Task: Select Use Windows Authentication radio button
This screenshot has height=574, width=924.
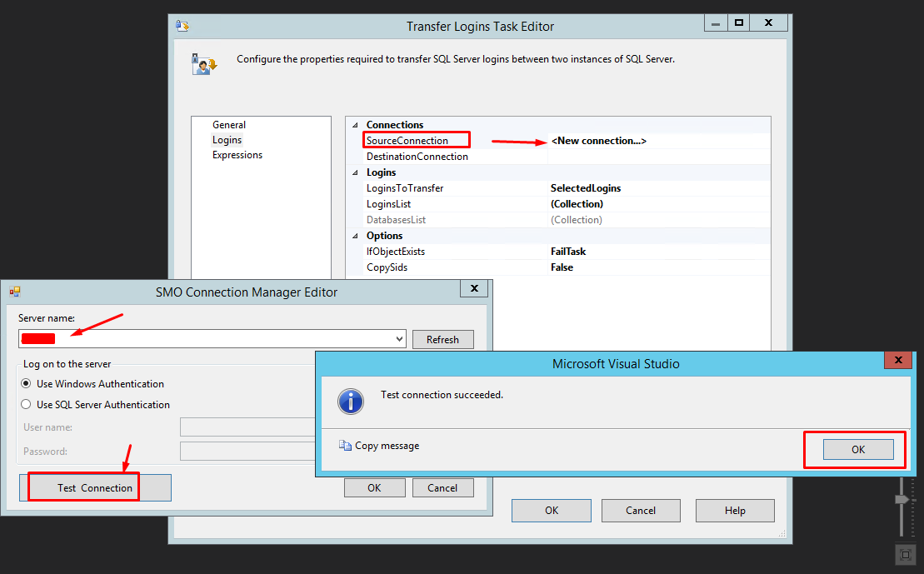Action: [x=27, y=384]
